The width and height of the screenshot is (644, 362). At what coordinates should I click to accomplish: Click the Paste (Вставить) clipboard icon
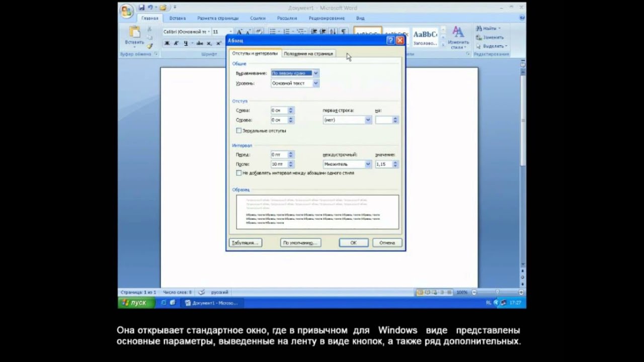[x=134, y=32]
